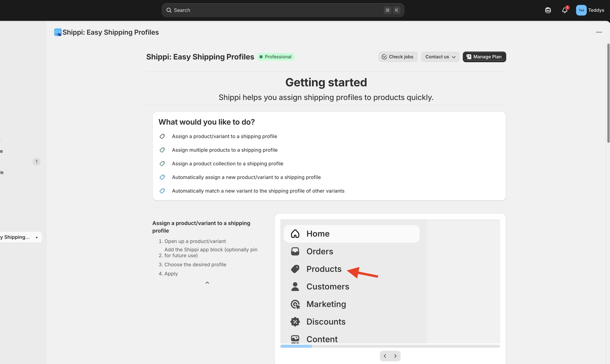This screenshot has height=364, width=610.
Task: Click the page vertical scrollbar
Action: (x=608, y=93)
